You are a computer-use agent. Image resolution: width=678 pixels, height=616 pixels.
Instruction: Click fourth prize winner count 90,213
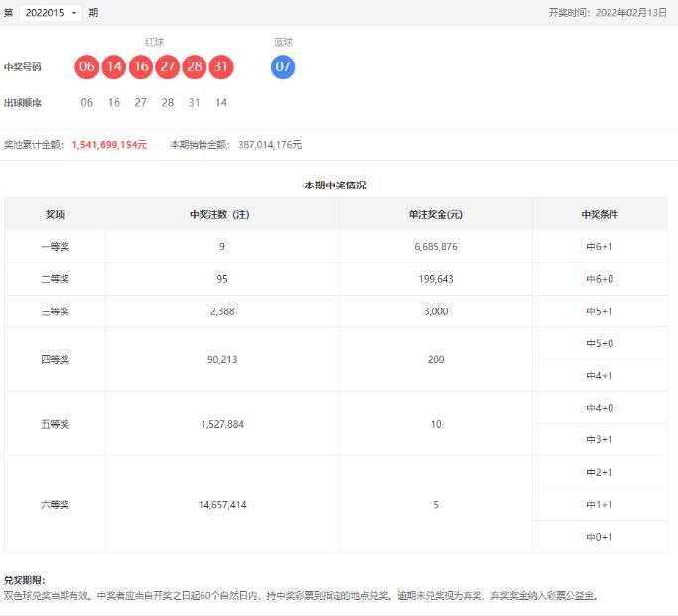pyautogui.click(x=222, y=359)
